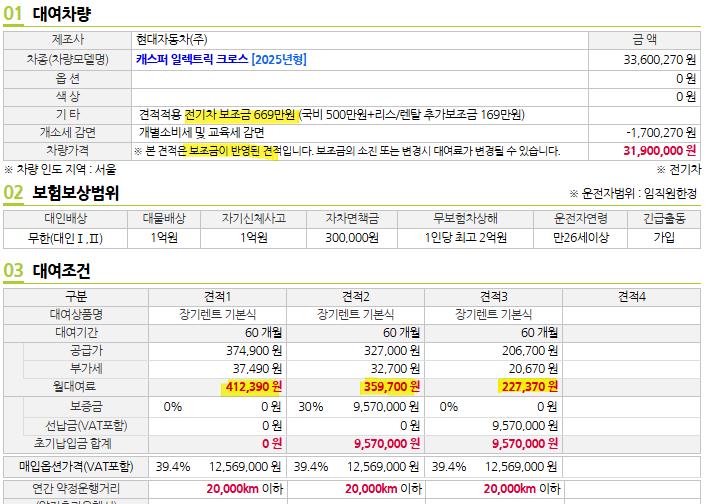Click the 60 개월 term under 견적1
Screen dimensions: 707x504
point(263,333)
